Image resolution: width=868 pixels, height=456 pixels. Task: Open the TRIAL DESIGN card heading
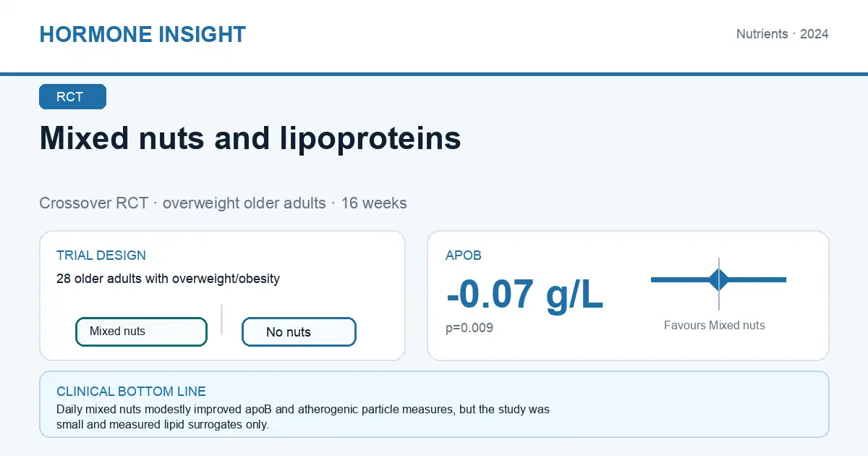tap(101, 256)
